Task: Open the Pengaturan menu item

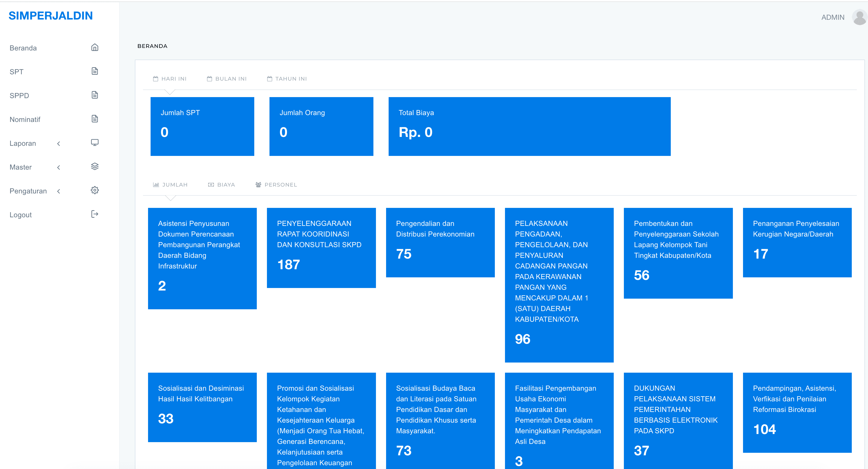Action: point(28,191)
